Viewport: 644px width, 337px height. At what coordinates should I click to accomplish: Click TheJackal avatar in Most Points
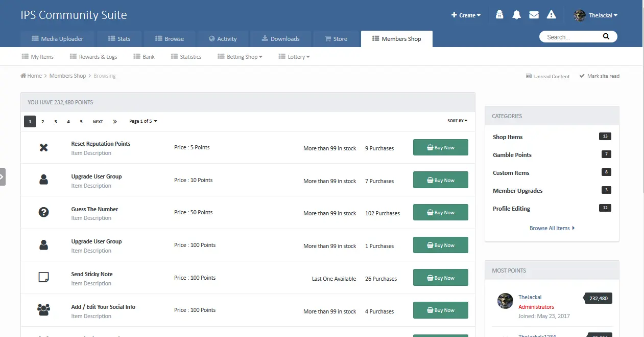tap(505, 301)
